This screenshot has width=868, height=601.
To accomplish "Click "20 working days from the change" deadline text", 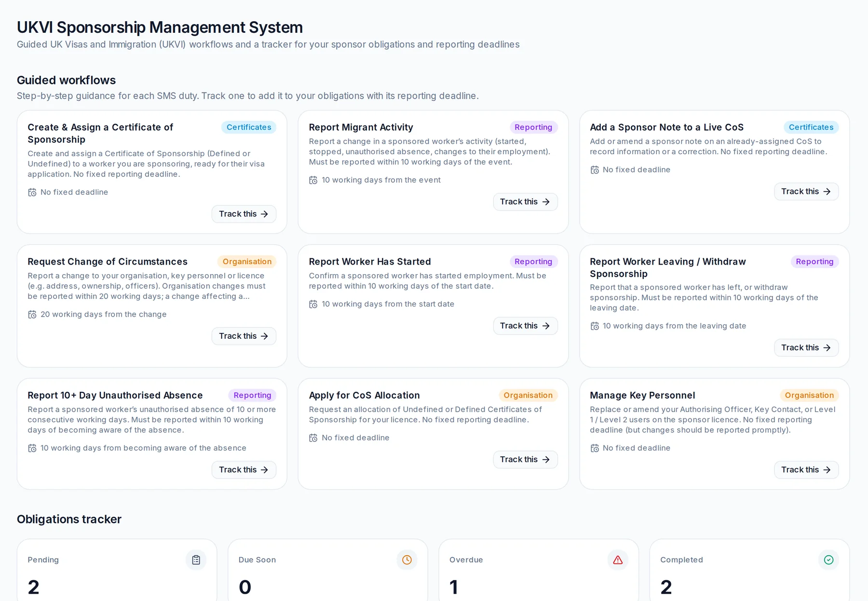I will pos(104,315).
